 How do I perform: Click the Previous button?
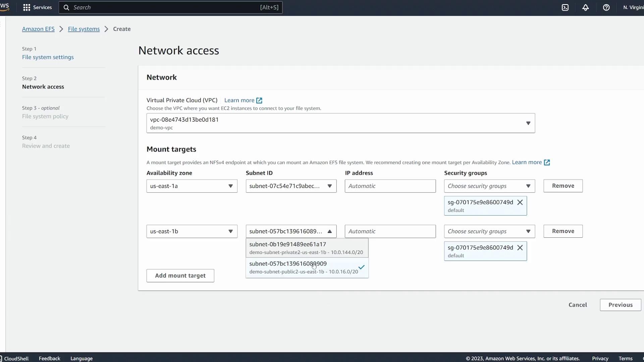tap(620, 305)
